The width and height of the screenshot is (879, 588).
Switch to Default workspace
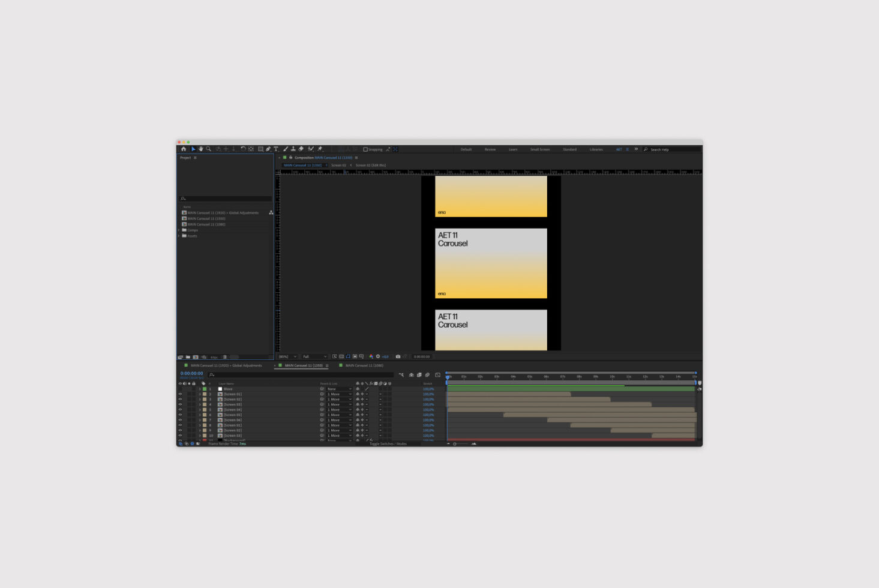pos(466,149)
